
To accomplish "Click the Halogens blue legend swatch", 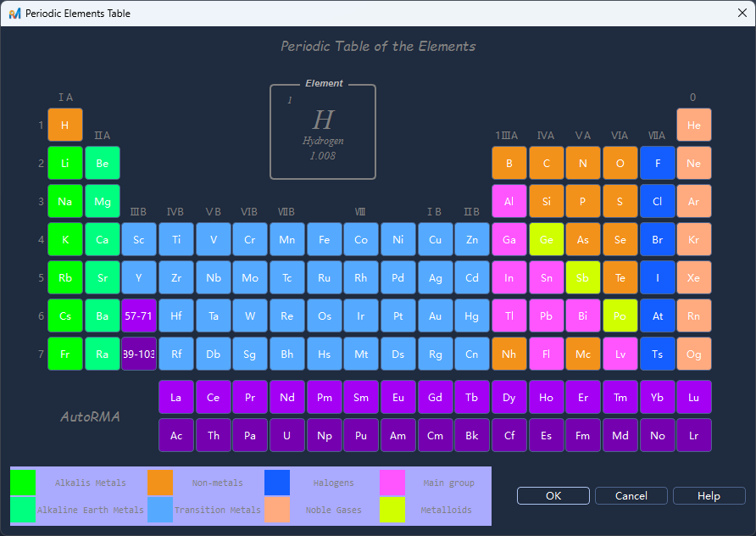I will tap(277, 483).
